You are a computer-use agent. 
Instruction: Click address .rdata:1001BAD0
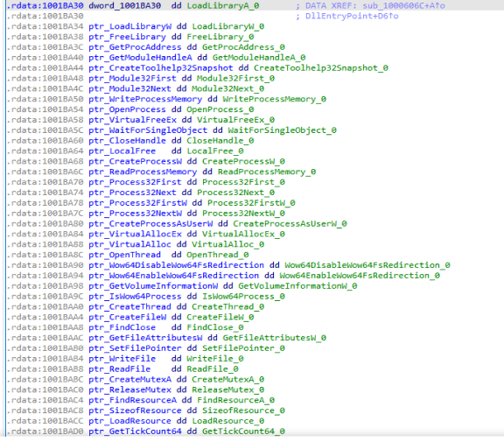(x=45, y=431)
